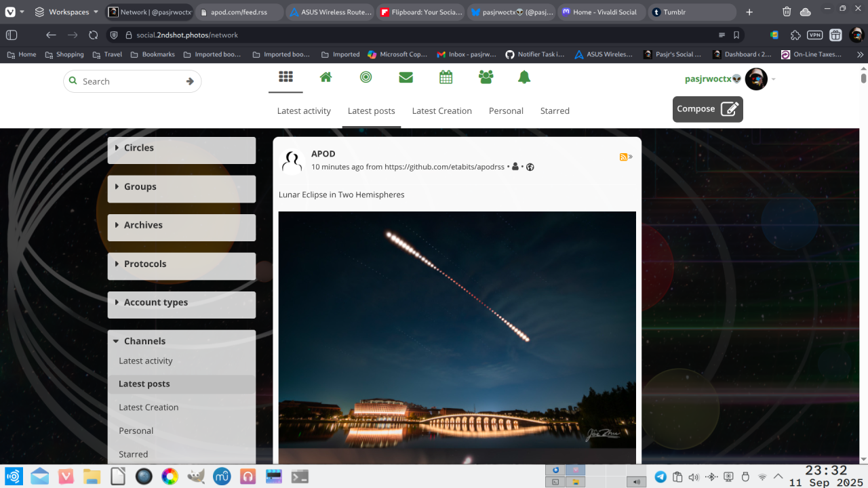
Task: Bookmark this page using address bar icon
Action: coord(736,35)
